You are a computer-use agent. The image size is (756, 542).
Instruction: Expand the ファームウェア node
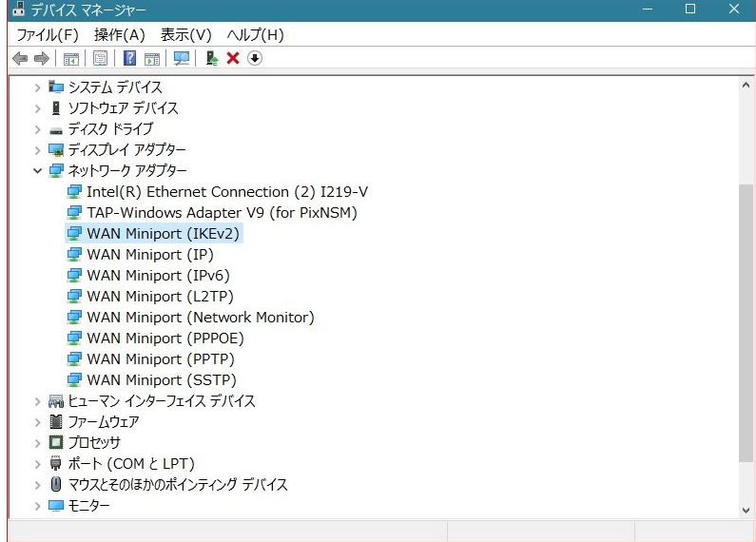point(38,422)
